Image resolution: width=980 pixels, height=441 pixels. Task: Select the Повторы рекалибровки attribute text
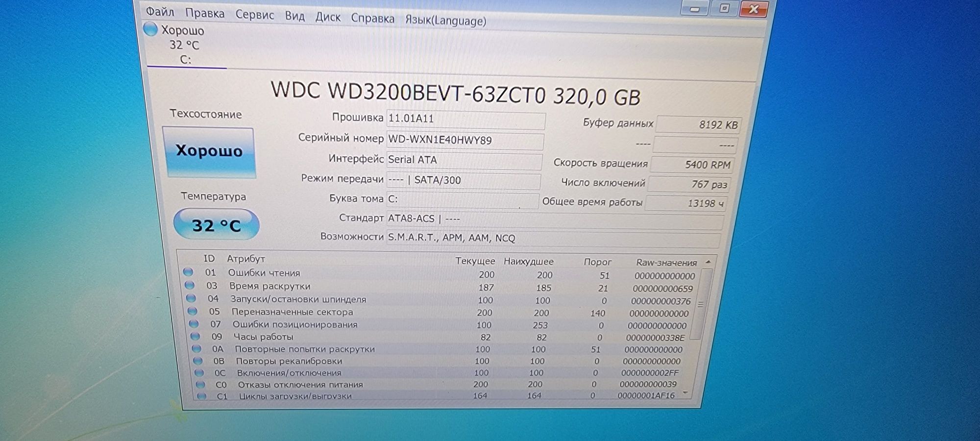[x=289, y=361]
